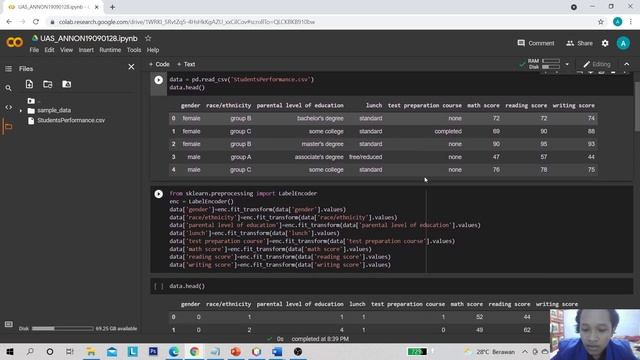The height and width of the screenshot is (360, 640).
Task: Open the Help menu
Action: [x=153, y=50]
